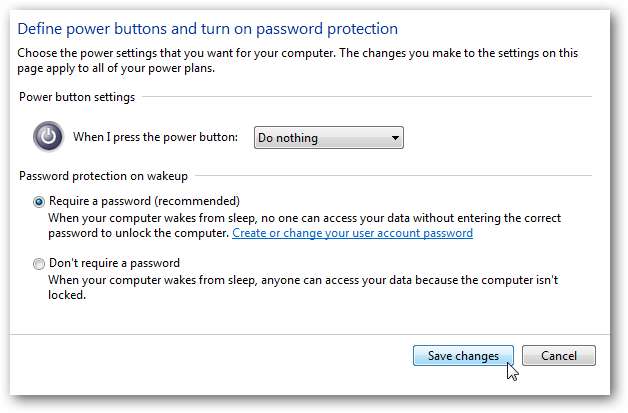Click the Power button settings section label
This screenshot has height=413, width=628.
click(x=77, y=97)
